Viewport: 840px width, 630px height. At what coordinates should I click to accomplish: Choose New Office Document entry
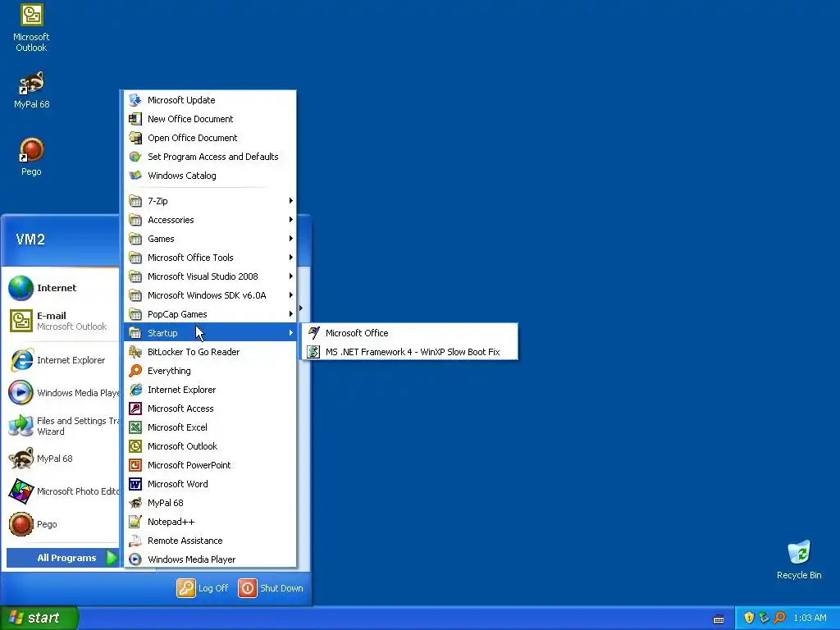210,119
